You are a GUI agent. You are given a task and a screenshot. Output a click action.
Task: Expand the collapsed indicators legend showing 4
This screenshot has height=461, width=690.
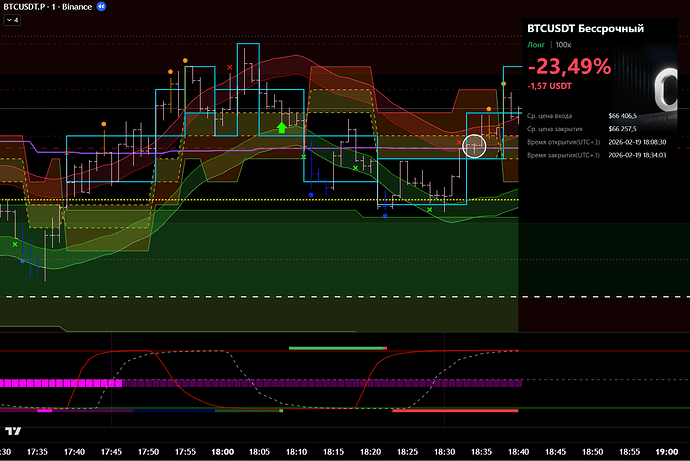click(13, 20)
